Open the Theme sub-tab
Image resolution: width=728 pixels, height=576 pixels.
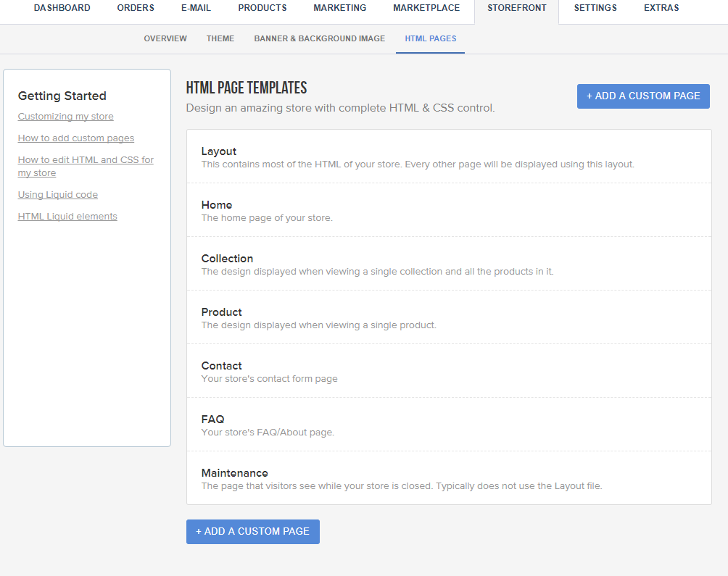[220, 38]
